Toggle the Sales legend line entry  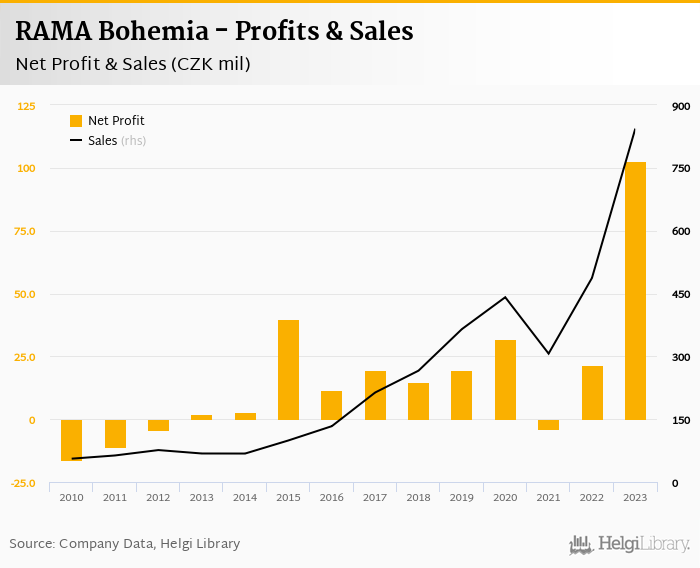click(103, 141)
